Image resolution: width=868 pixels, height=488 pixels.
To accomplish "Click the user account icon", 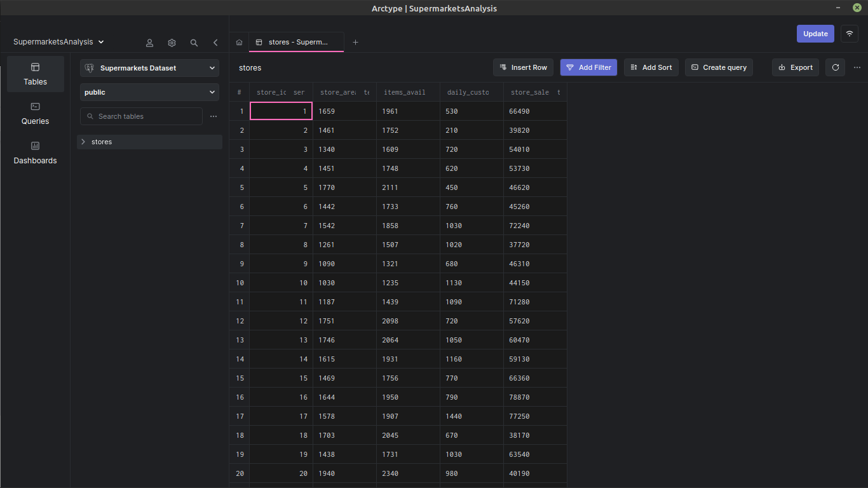I will (149, 43).
